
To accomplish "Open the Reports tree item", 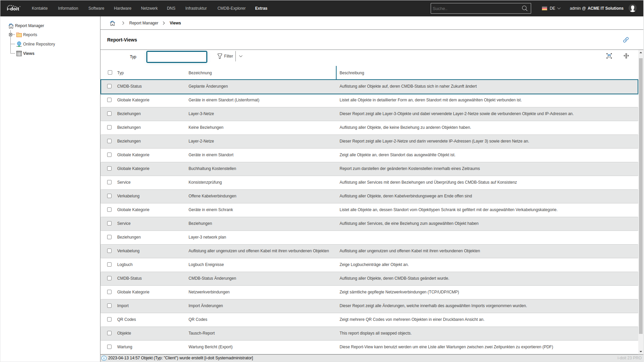I will tap(30, 35).
